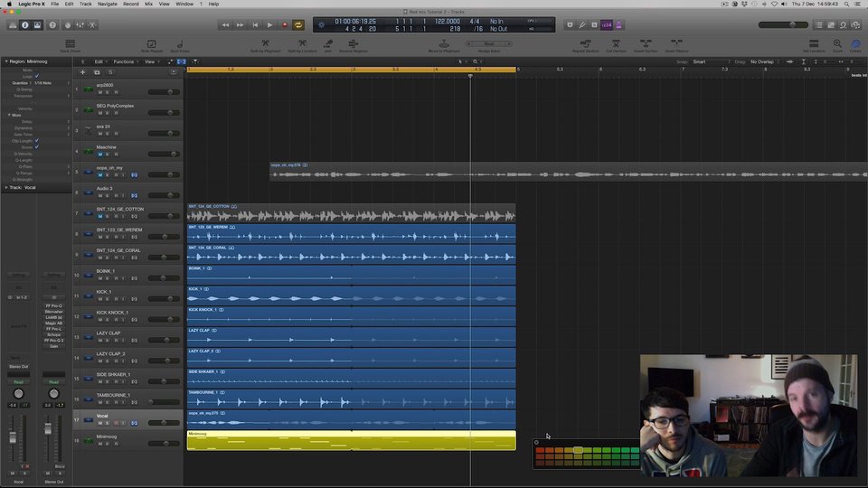Open the File menu
Screen dimensions: 868x488
(54, 4)
